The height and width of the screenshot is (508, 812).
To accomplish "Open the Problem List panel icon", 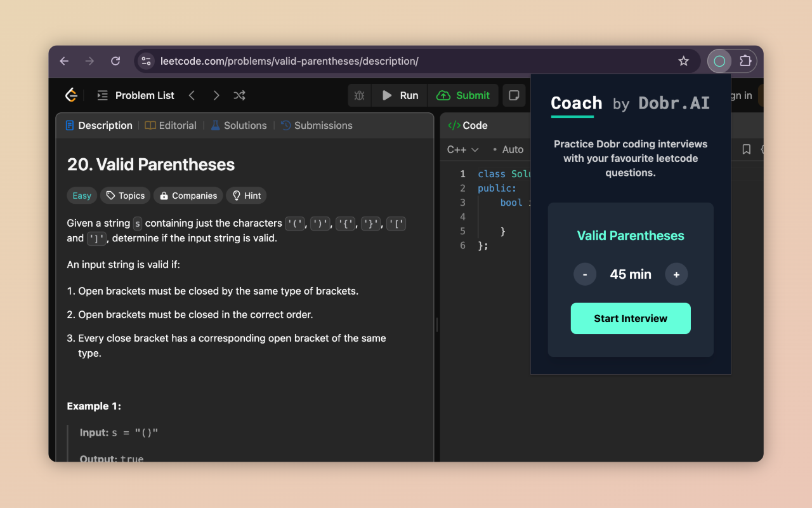I will coord(102,95).
